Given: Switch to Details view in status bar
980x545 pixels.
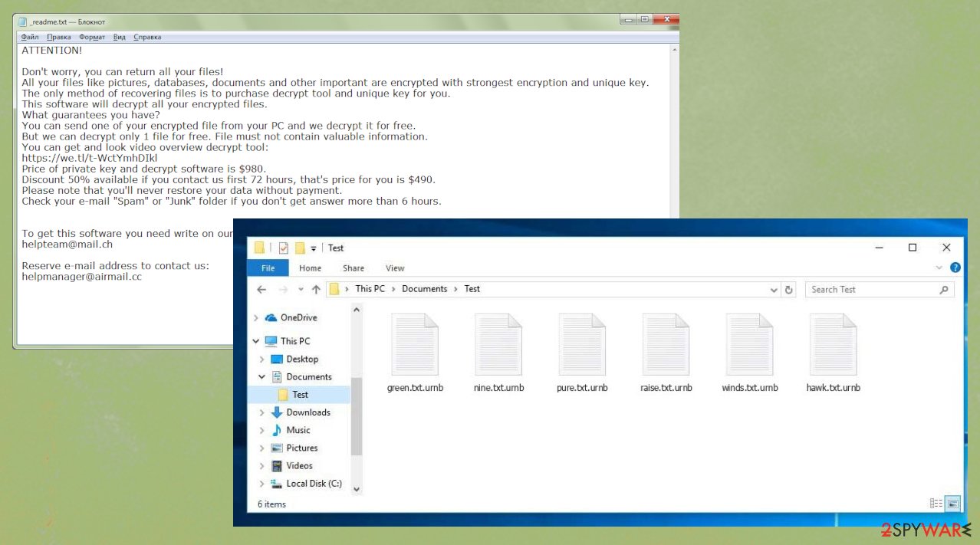Looking at the screenshot, I should (936, 504).
